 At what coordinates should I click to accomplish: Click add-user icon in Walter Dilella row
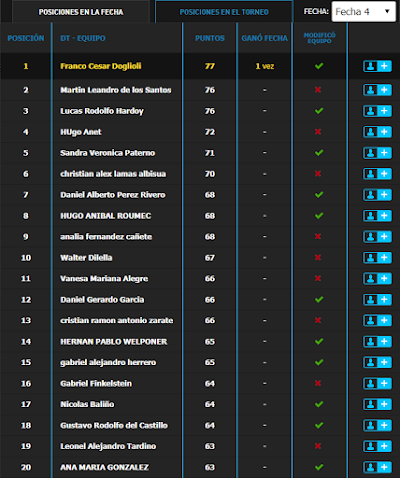click(x=377, y=258)
